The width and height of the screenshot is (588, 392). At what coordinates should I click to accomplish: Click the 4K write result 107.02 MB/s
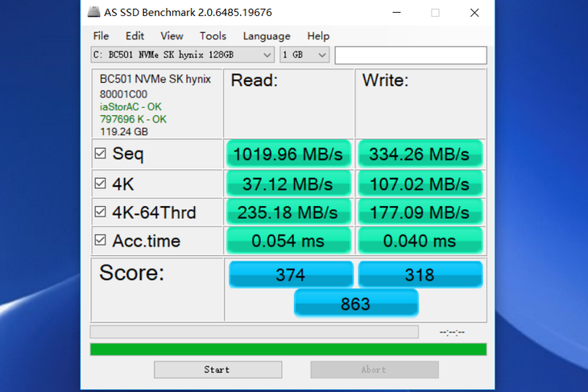pyautogui.click(x=420, y=184)
